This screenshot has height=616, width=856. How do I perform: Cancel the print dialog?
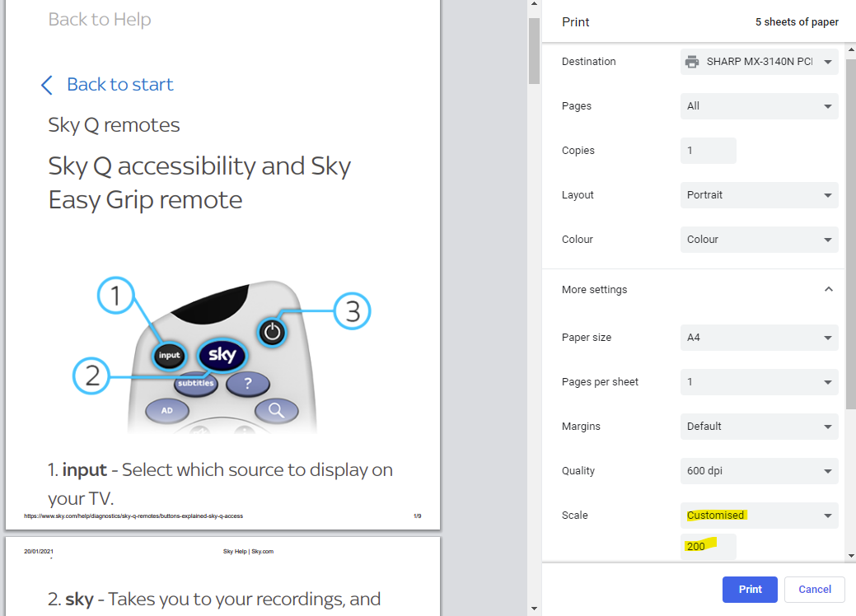tap(815, 590)
